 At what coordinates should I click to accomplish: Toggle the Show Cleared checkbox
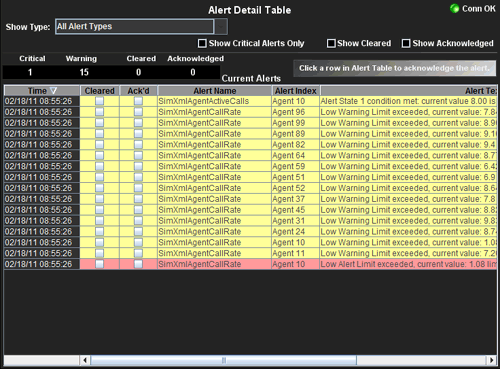[x=331, y=43]
